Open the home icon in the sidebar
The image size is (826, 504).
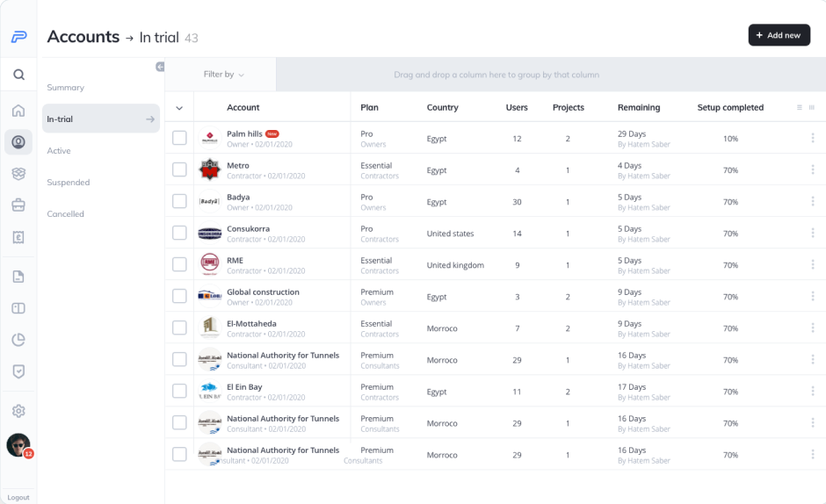click(x=18, y=111)
